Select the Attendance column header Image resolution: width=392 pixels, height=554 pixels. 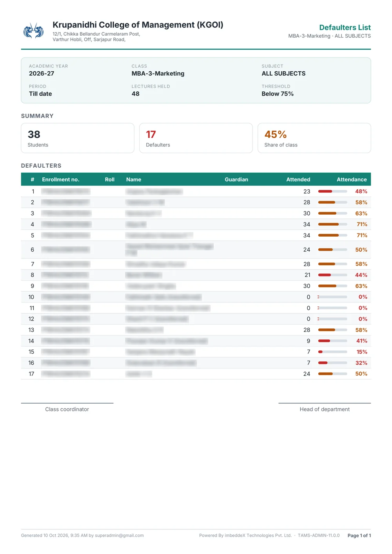352,179
